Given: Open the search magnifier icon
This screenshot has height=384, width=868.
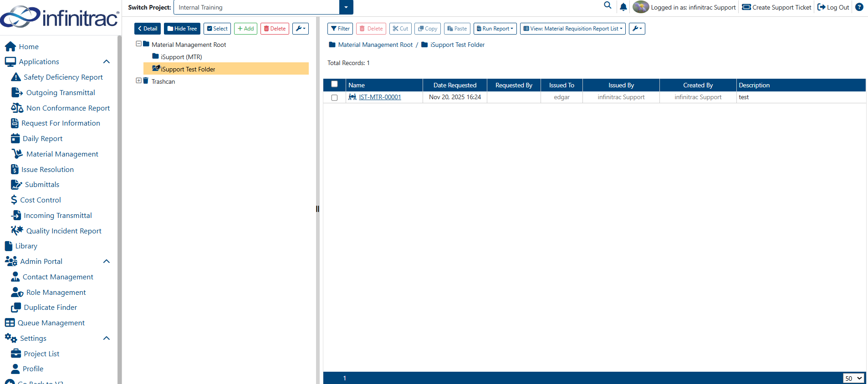Looking at the screenshot, I should coord(608,5).
